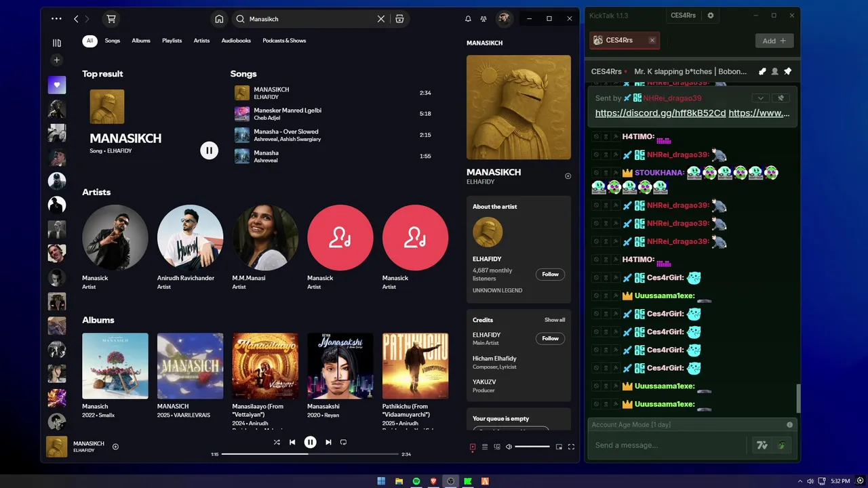Open the Browse icon beside search
Image resolution: width=868 pixels, height=488 pixels.
(399, 19)
